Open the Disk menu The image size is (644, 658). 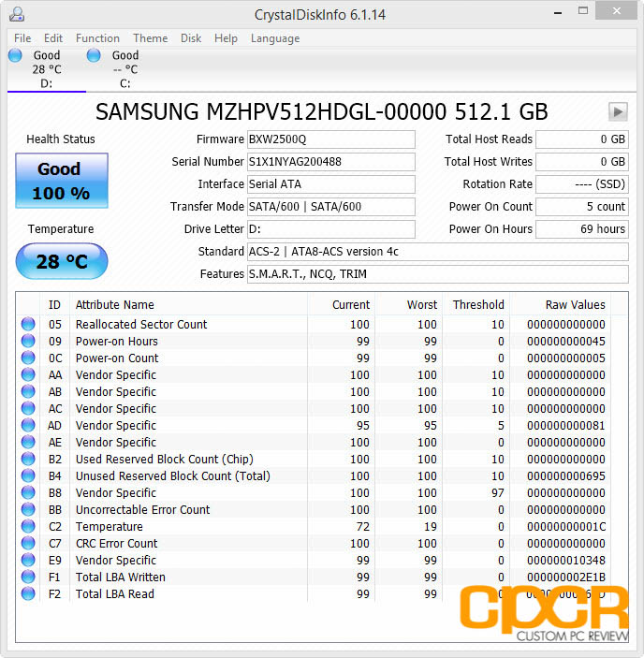[191, 38]
